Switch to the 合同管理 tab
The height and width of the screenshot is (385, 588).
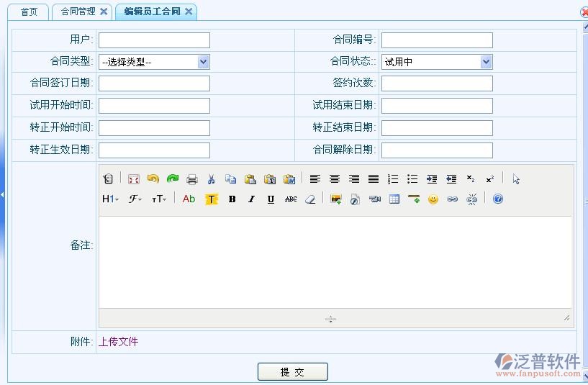pyautogui.click(x=78, y=12)
